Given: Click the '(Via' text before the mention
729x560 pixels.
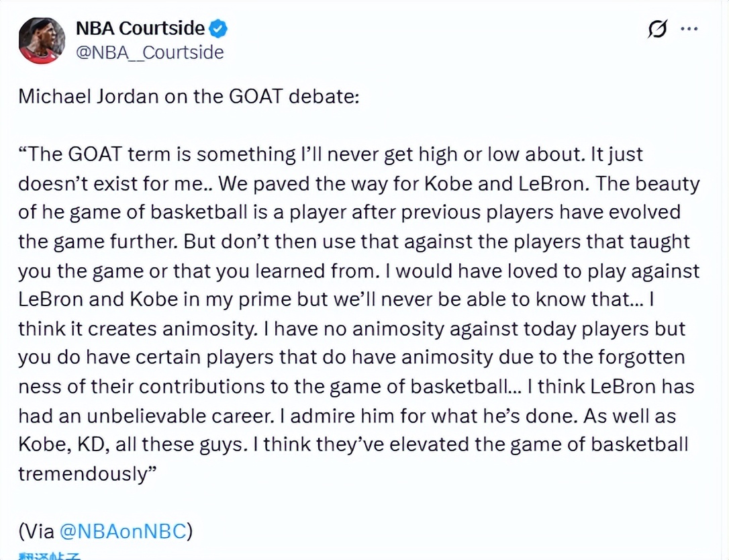Looking at the screenshot, I should pyautogui.click(x=37, y=531).
